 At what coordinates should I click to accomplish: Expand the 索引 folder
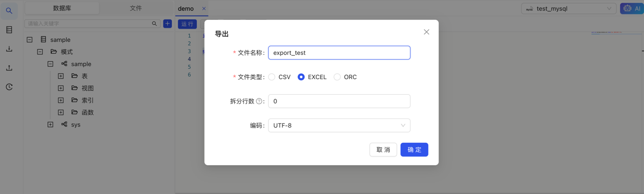pos(61,100)
